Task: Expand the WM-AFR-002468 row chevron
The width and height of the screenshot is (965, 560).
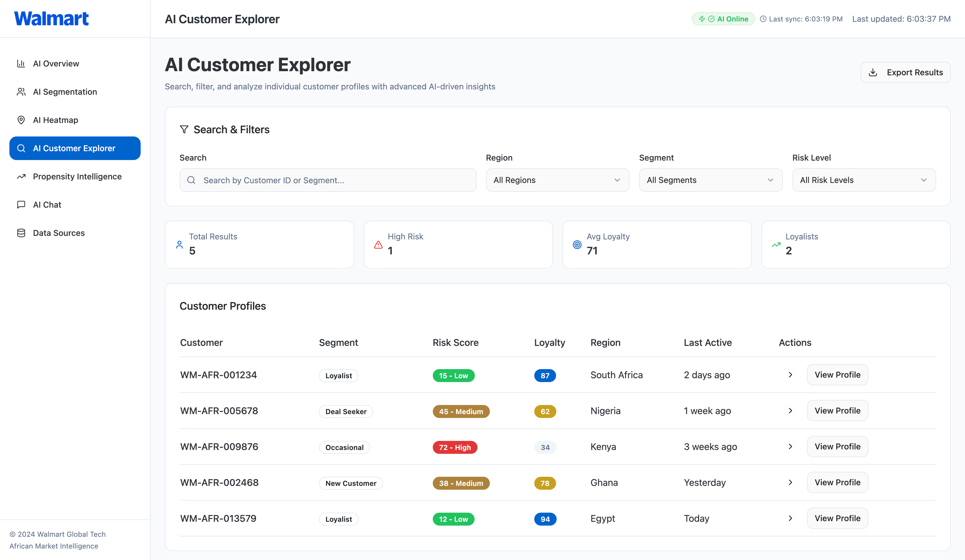Action: pyautogui.click(x=790, y=482)
